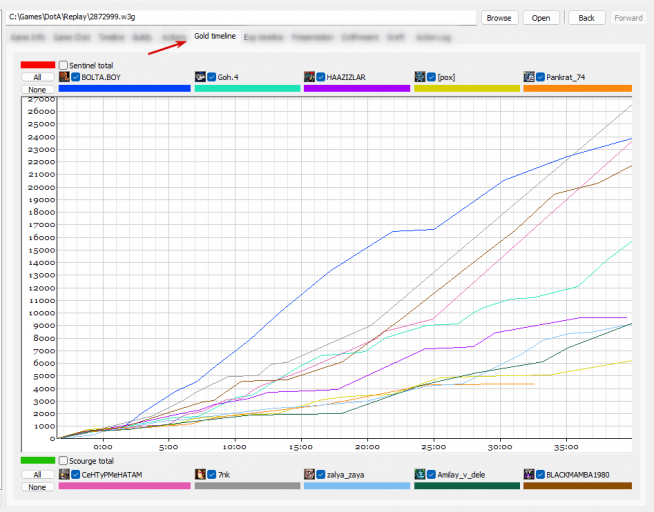Screen dimensions: 654x512
Task: Click Amlay_v_dele's dark green color bar
Action: (x=467, y=486)
